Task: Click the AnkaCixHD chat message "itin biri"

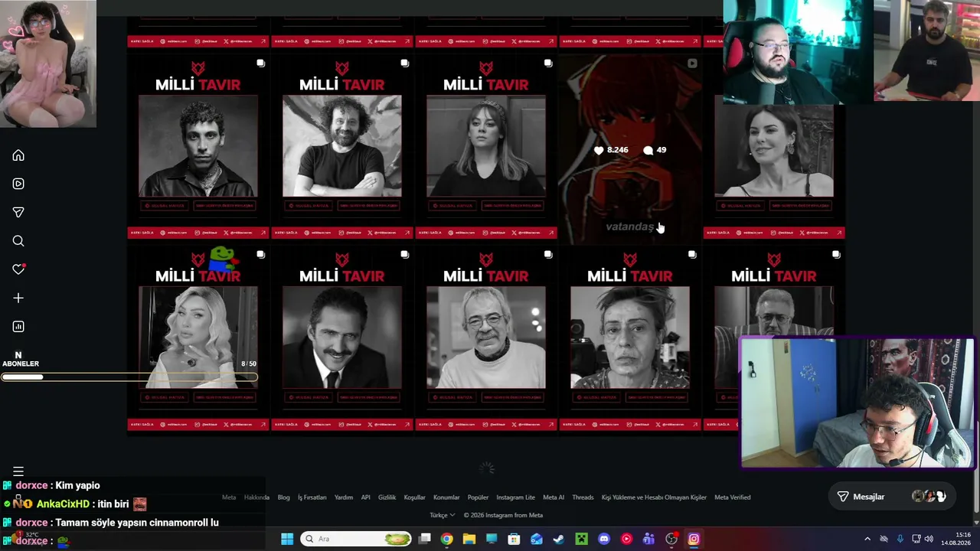Action: (x=113, y=504)
